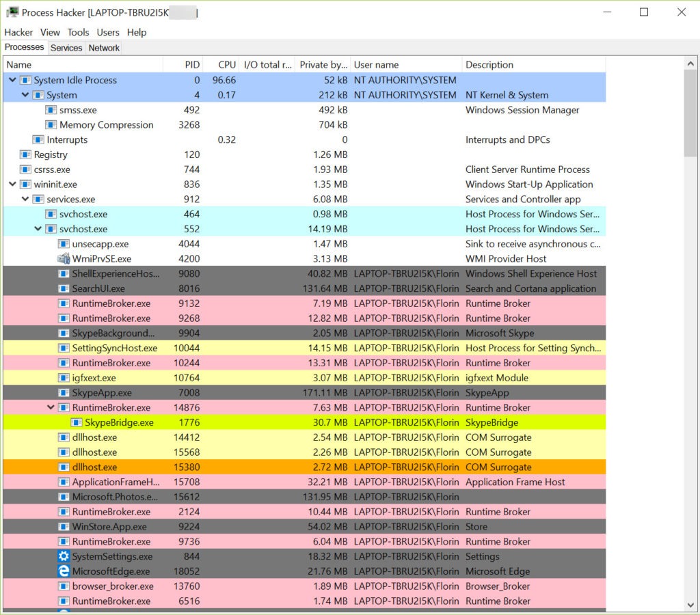Open the Hacker menu
The image size is (700, 615).
point(18,33)
